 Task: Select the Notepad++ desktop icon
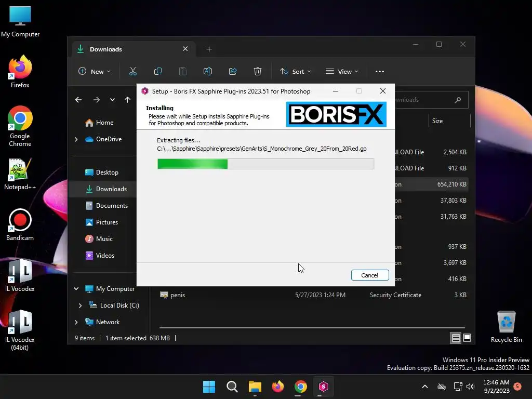[x=20, y=174]
